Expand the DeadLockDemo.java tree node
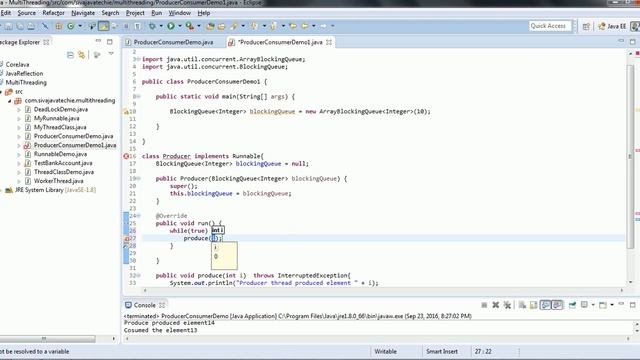 pyautogui.click(x=19, y=109)
